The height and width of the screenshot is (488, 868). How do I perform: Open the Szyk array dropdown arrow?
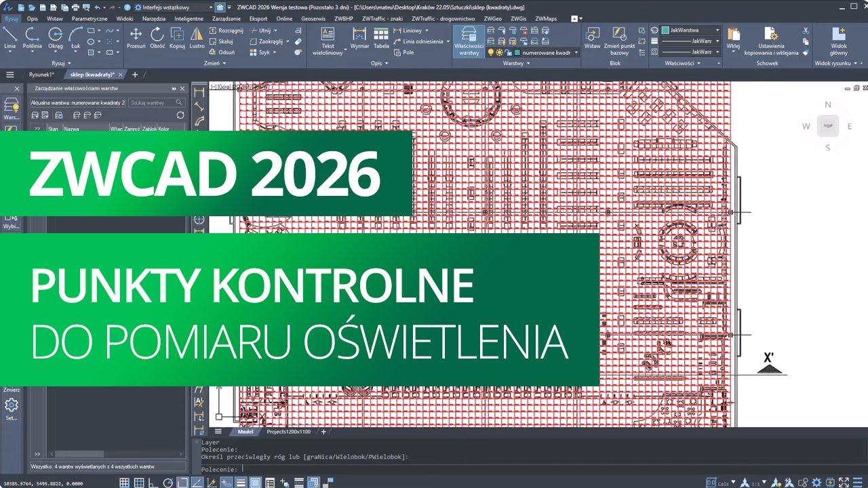click(x=273, y=52)
